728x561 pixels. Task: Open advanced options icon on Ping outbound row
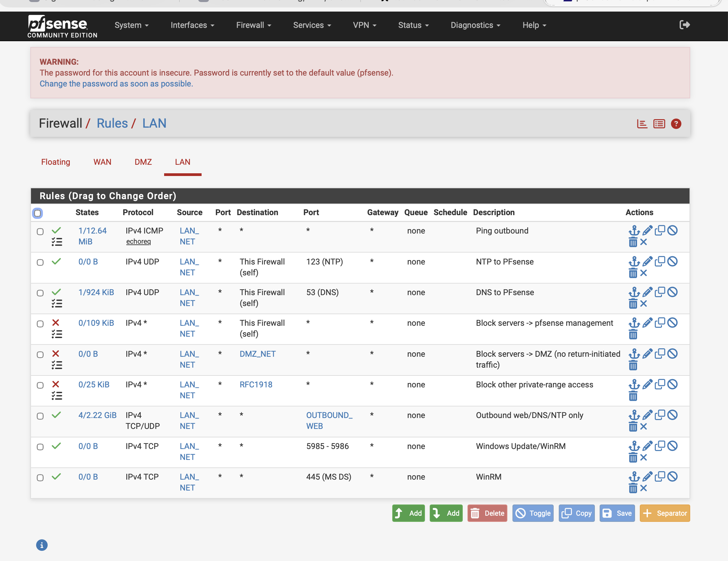coord(57,242)
